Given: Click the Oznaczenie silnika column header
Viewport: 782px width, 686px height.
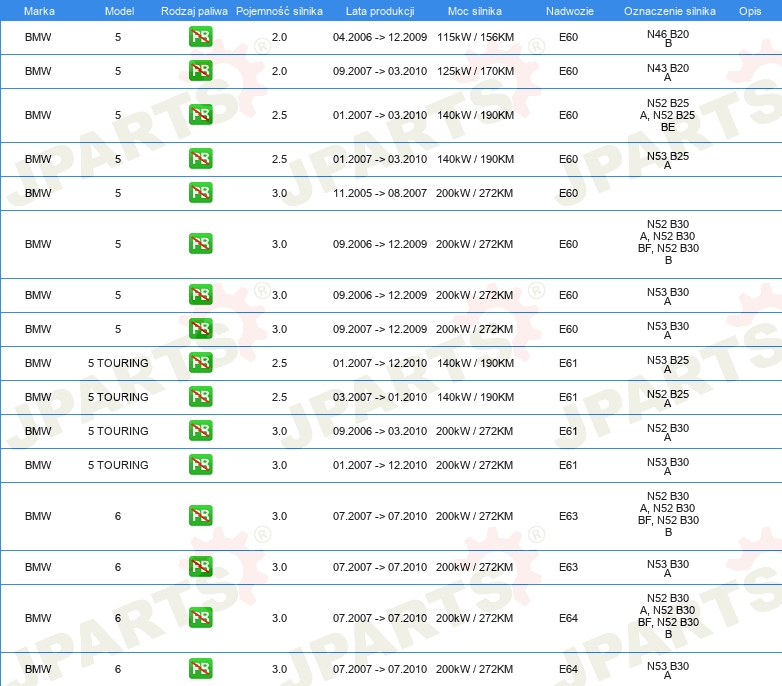Looking at the screenshot, I should pyautogui.click(x=670, y=11).
